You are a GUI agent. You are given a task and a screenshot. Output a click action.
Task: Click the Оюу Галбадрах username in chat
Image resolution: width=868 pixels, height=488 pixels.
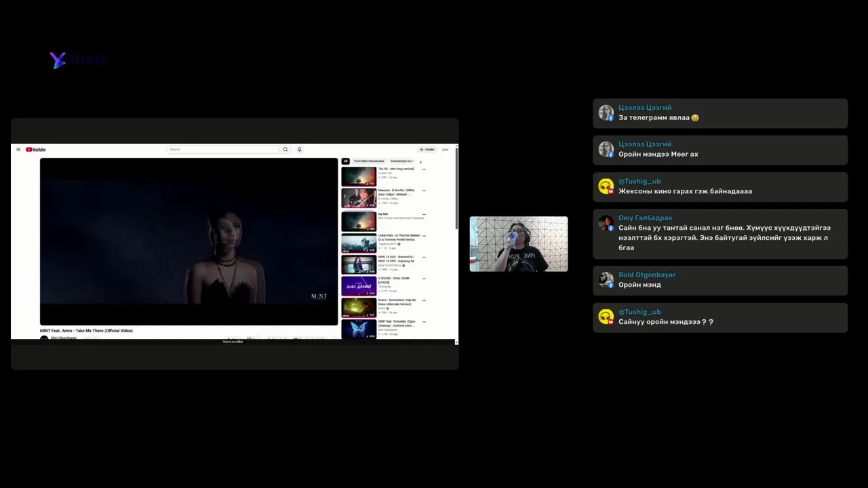click(646, 218)
